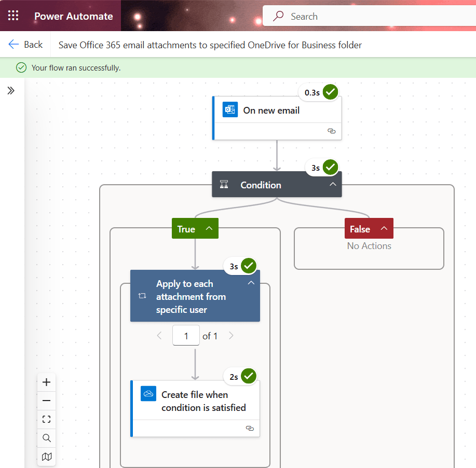Click connection link icon on On new email
The height and width of the screenshot is (468, 476).
click(x=331, y=131)
